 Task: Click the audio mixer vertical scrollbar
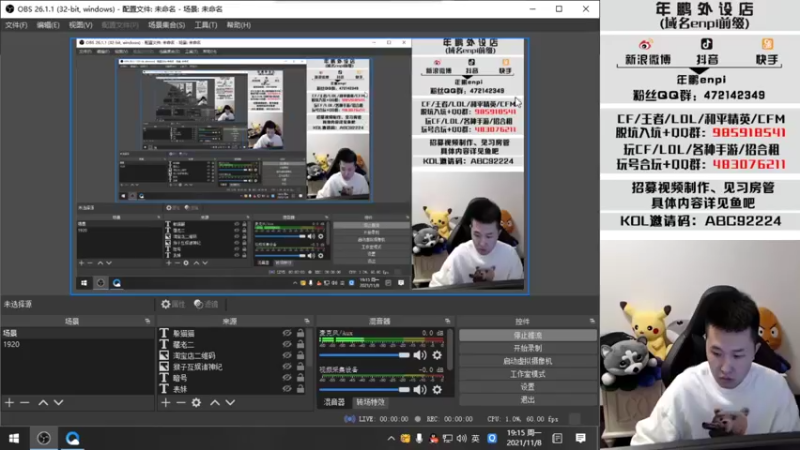(x=450, y=349)
